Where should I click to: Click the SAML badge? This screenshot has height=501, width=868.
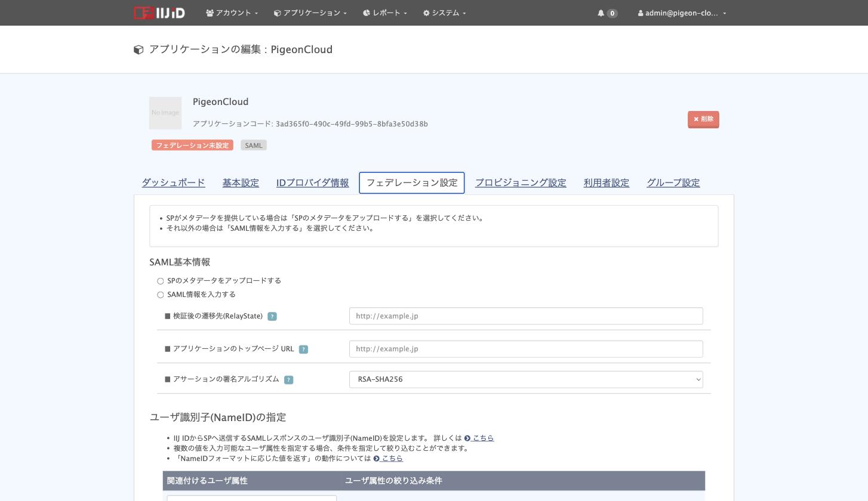pyautogui.click(x=254, y=146)
